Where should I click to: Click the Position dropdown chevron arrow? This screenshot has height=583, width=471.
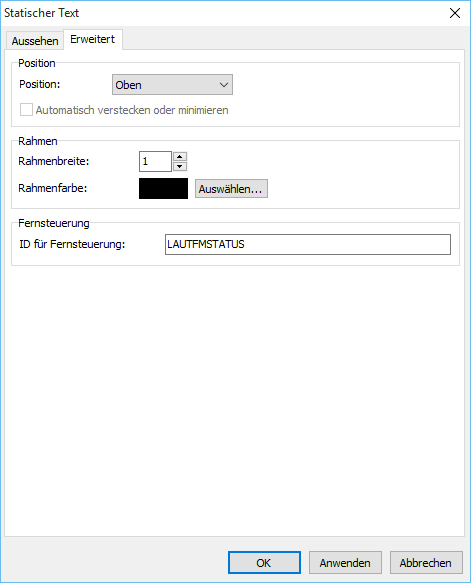[223, 85]
